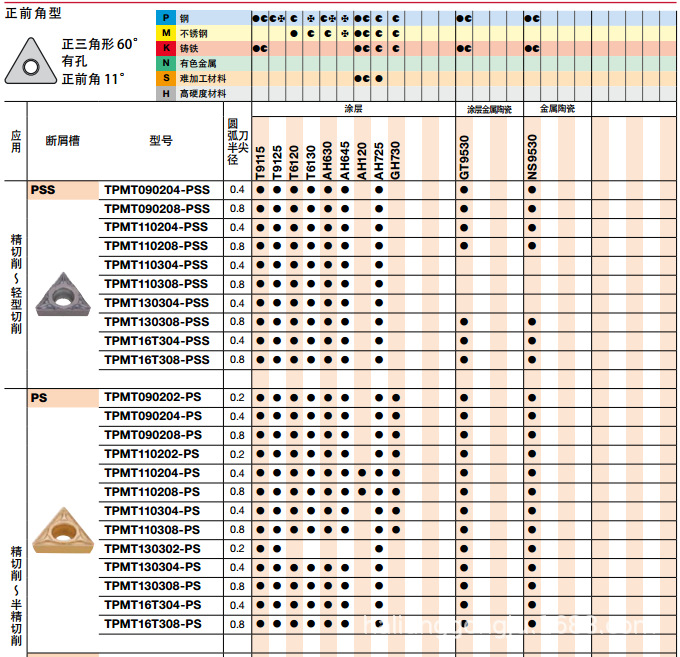The width and height of the screenshot is (680, 657).
Task: Click the blue P steel material badge
Action: 166,18
